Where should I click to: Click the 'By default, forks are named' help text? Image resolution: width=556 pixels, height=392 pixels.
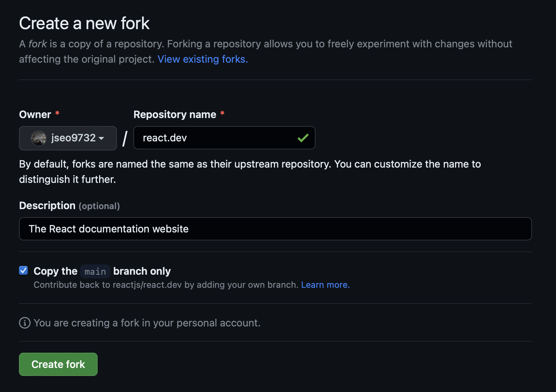(x=250, y=172)
